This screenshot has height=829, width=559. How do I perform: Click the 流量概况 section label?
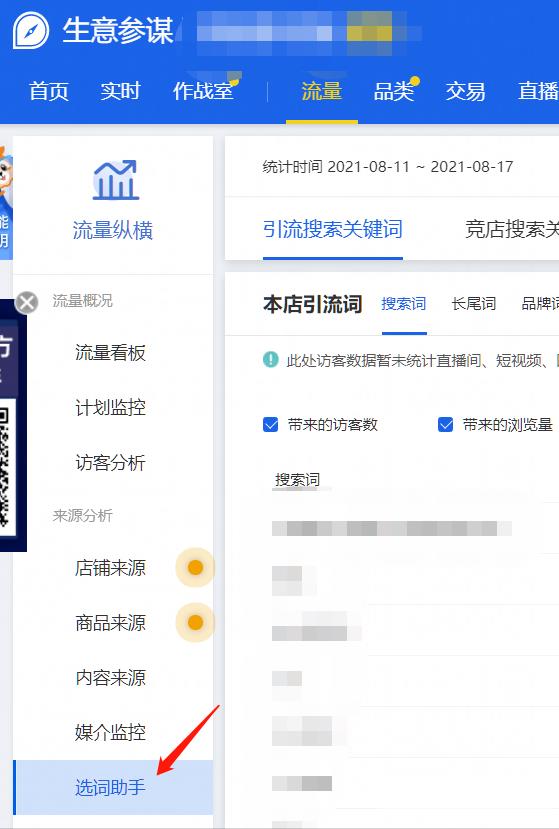[x=83, y=301]
